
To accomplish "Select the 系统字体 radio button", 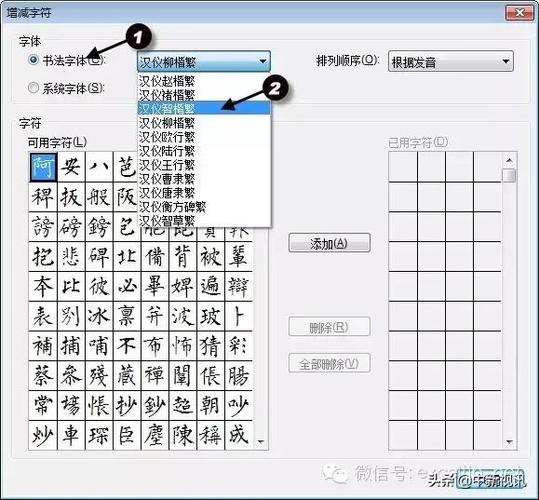I will 33,88.
